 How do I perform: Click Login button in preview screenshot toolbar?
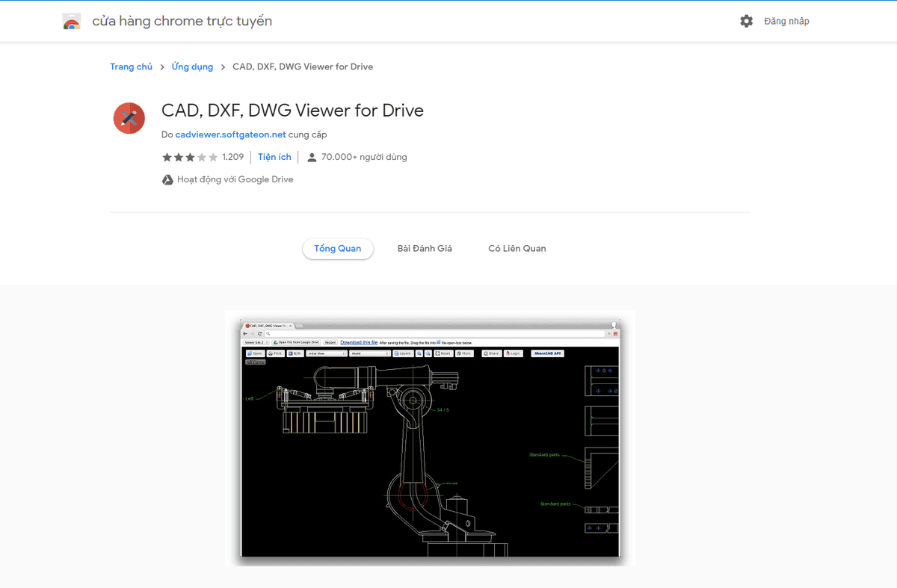tap(513, 353)
